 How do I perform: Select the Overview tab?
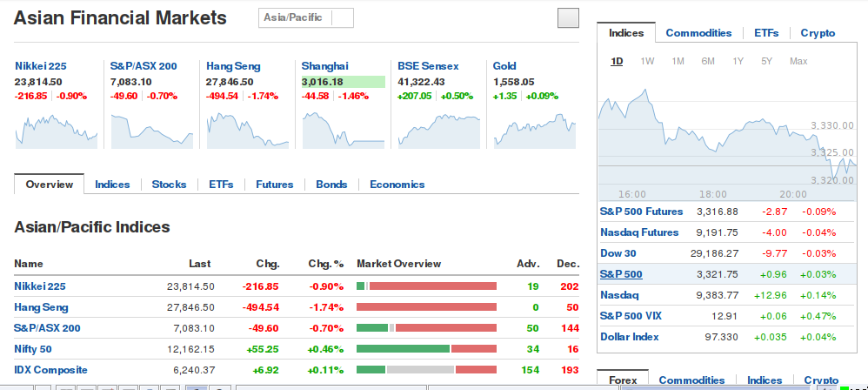click(x=50, y=185)
